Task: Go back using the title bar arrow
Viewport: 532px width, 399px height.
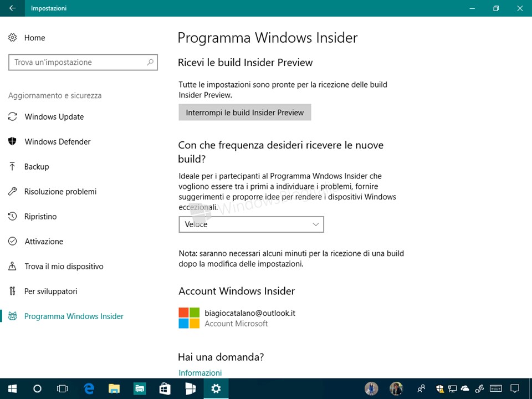Action: pos(12,8)
